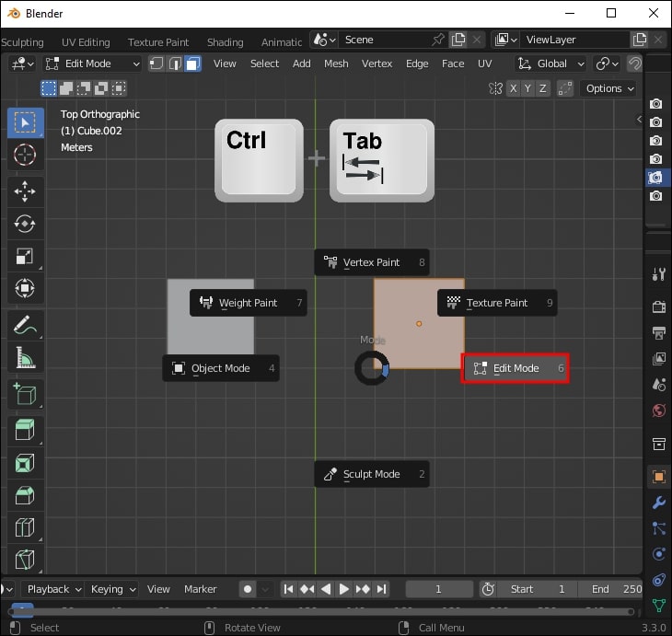Viewport: 672px width, 636px height.
Task: Choose Texture Paint in pie menu
Action: pos(497,303)
